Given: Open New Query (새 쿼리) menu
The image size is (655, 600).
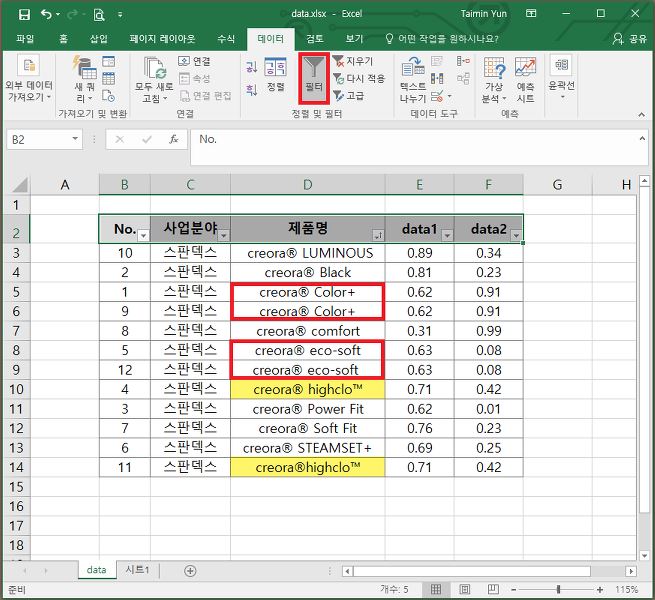Looking at the screenshot, I should click(x=84, y=79).
